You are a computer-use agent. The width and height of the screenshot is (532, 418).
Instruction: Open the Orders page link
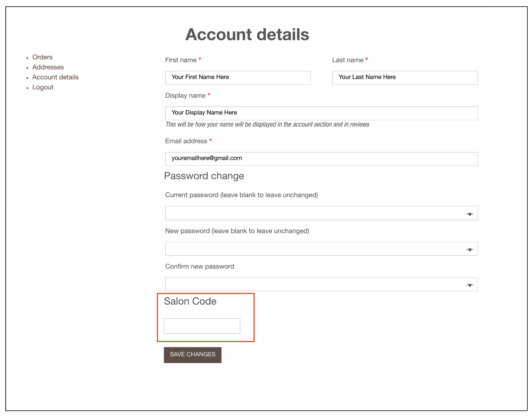pyautogui.click(x=42, y=57)
